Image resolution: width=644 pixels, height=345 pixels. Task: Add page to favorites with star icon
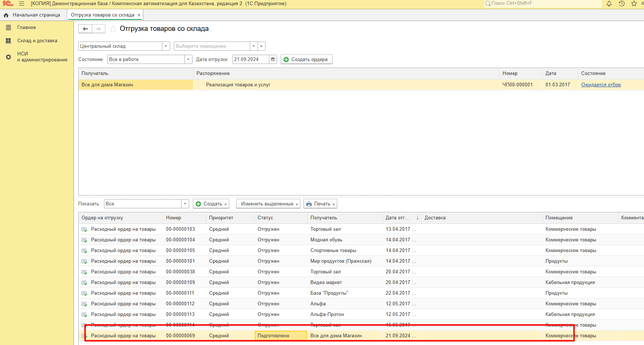coord(113,29)
